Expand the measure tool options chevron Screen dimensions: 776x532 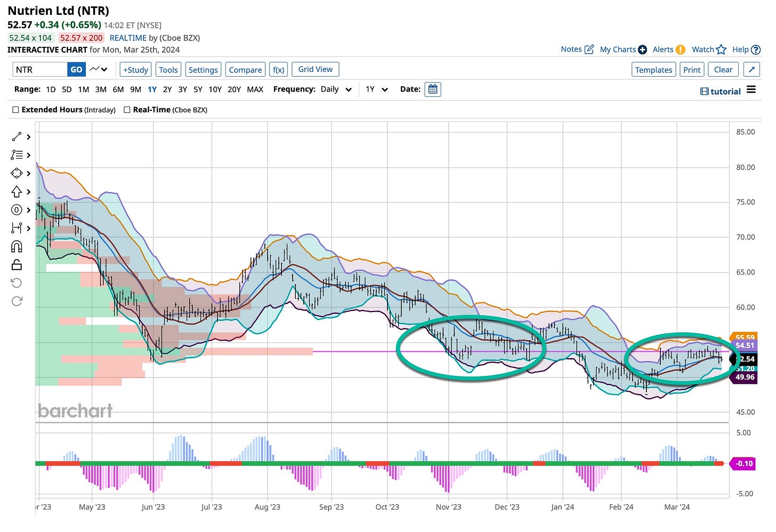tap(29, 228)
